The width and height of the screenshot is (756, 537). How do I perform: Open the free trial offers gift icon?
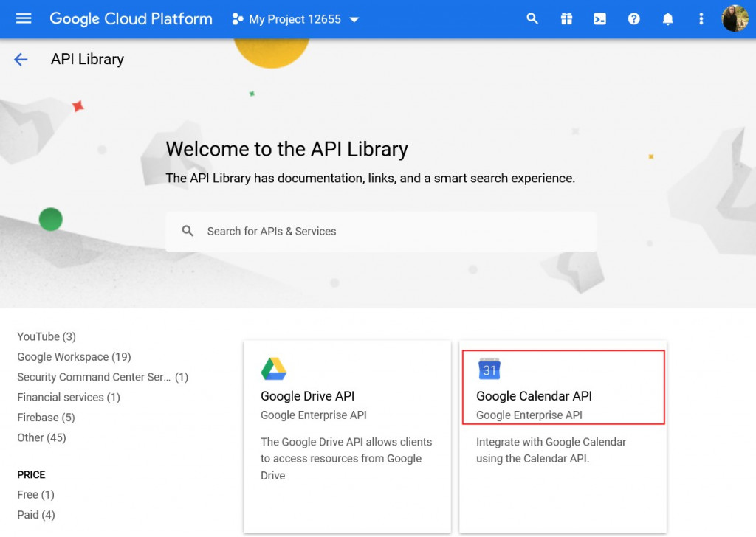tap(566, 18)
